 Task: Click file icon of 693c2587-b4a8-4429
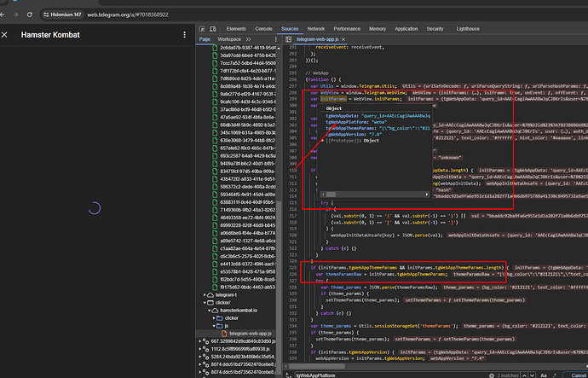coord(215,156)
